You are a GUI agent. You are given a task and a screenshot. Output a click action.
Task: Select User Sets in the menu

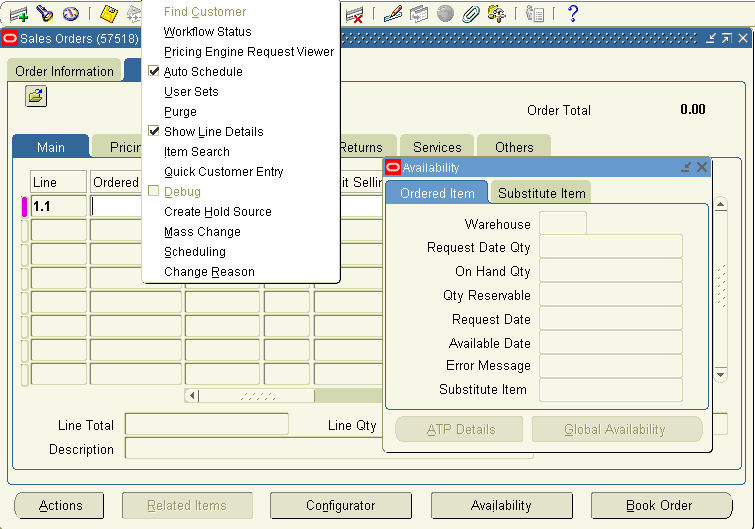[x=191, y=91]
